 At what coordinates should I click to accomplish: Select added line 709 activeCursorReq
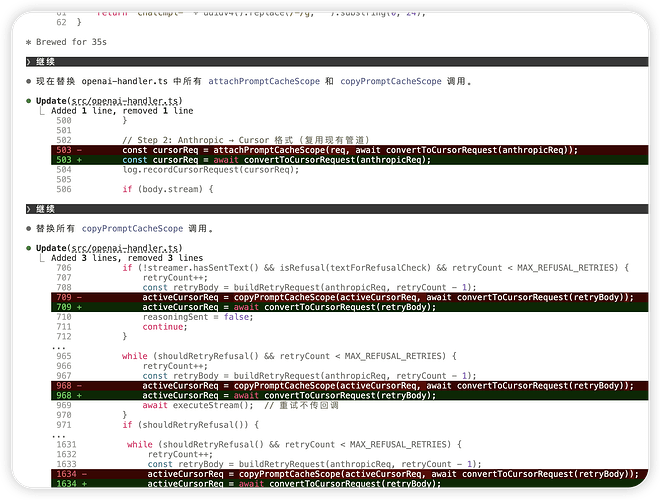pyautogui.click(x=349, y=307)
